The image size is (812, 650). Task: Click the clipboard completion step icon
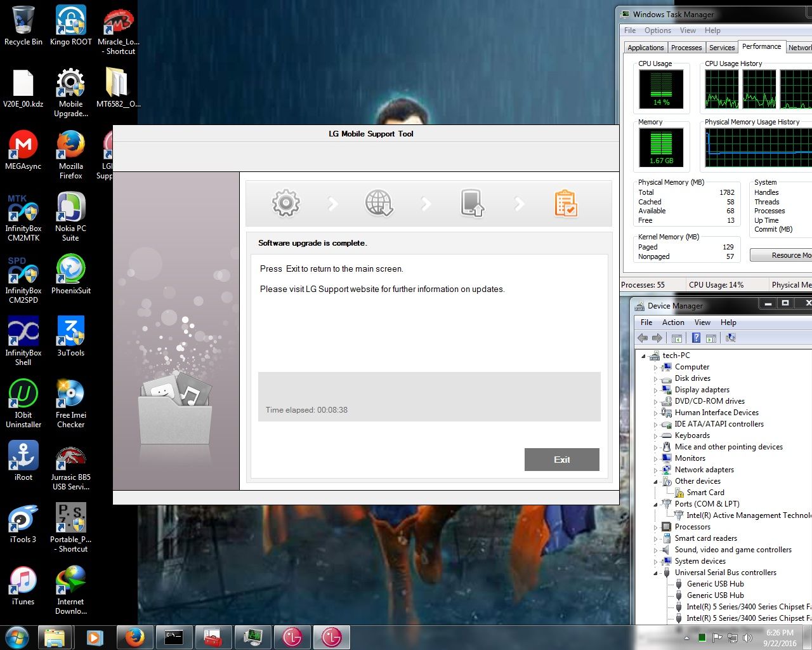pos(565,203)
